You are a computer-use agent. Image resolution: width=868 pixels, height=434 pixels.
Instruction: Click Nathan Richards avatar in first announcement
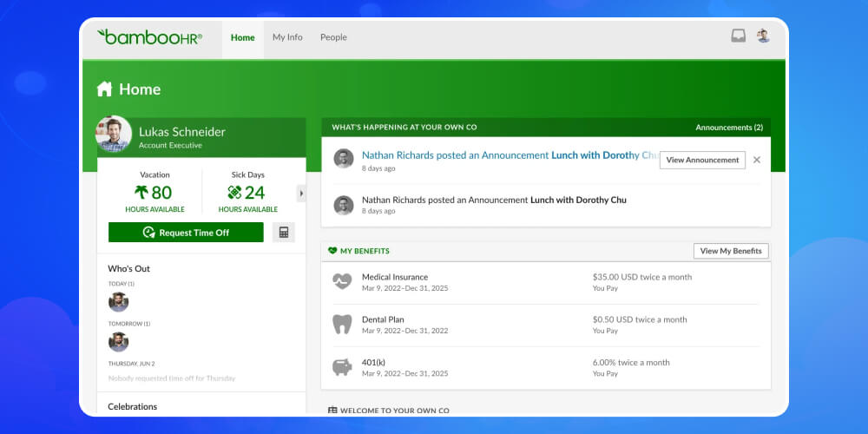pyautogui.click(x=343, y=158)
